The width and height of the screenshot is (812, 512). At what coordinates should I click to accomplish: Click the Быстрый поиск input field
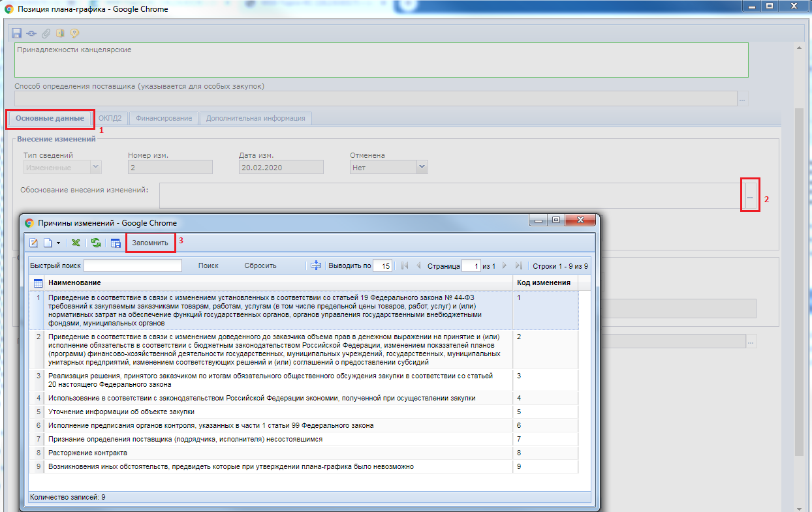pyautogui.click(x=133, y=265)
